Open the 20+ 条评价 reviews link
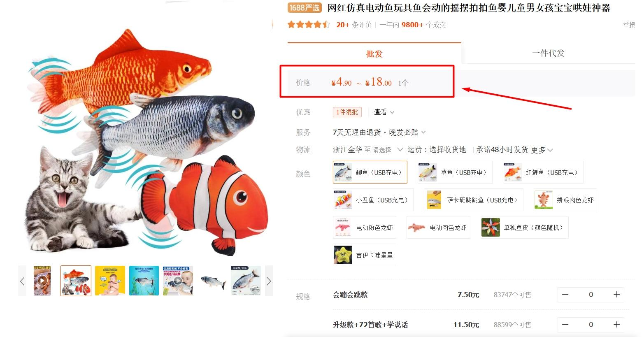This screenshot has width=644, height=337. pos(354,25)
